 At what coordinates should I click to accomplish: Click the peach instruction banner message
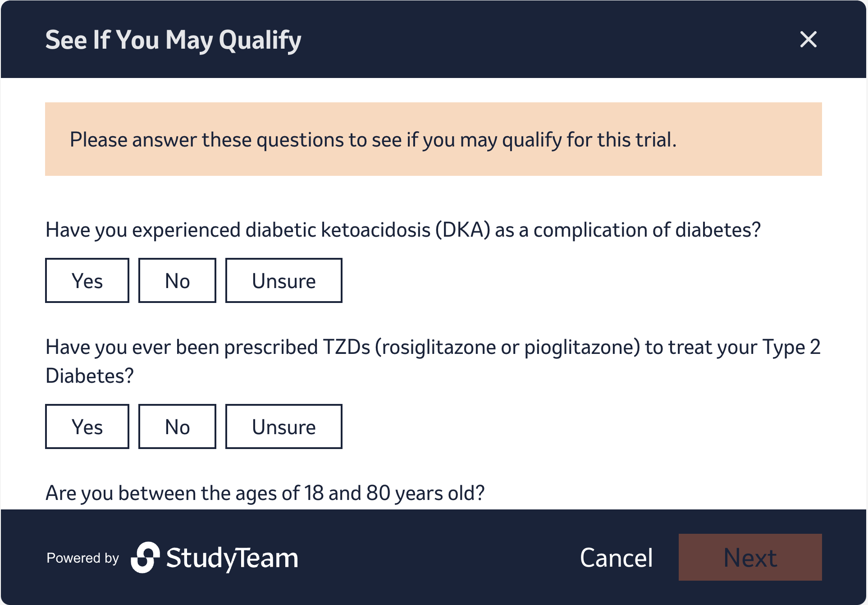tap(373, 139)
